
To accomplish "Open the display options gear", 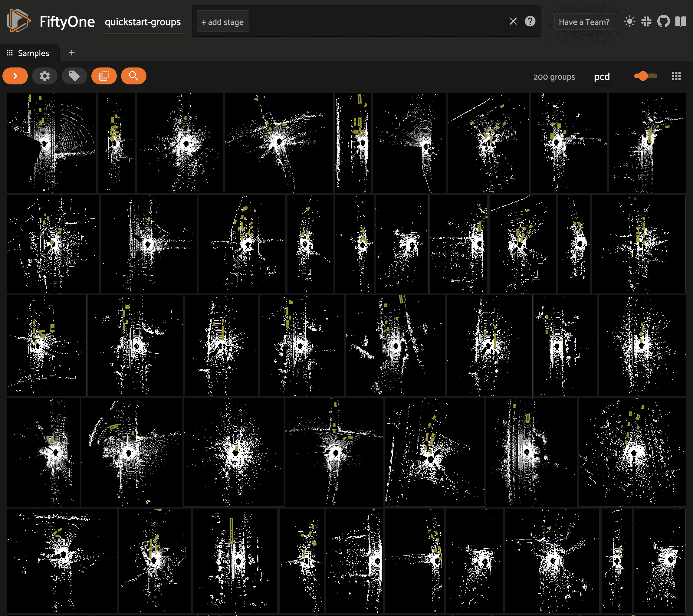I will click(x=44, y=76).
